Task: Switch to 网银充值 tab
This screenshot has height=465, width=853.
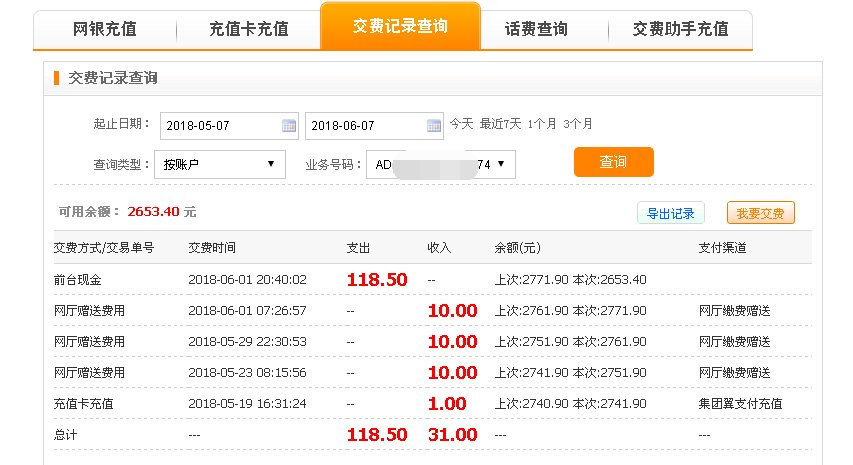Action: pyautogui.click(x=104, y=29)
